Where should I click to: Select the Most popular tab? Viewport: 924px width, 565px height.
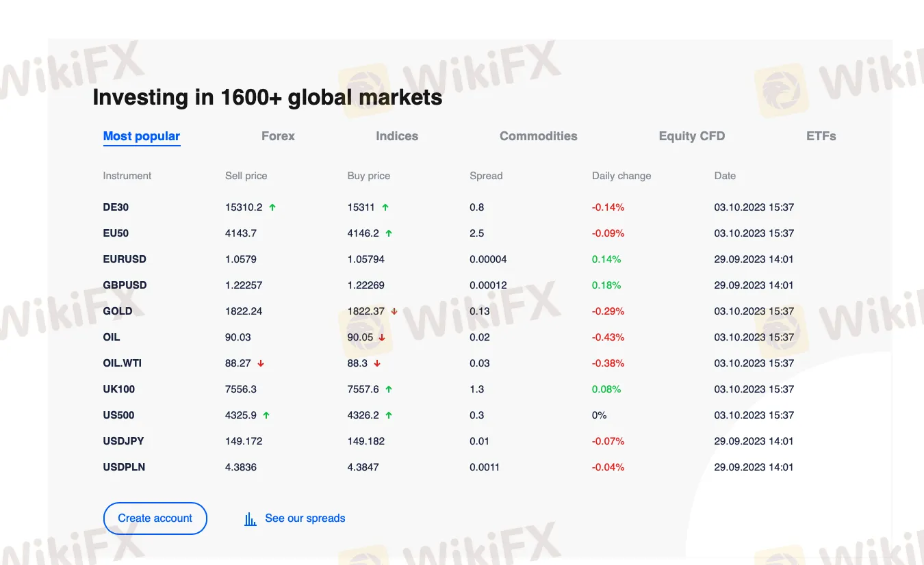pos(142,136)
